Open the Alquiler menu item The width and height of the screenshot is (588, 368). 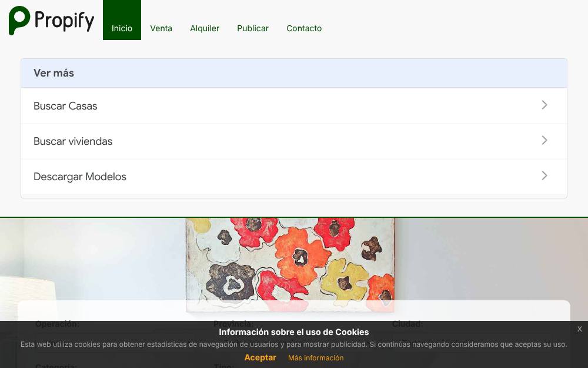pos(205,28)
